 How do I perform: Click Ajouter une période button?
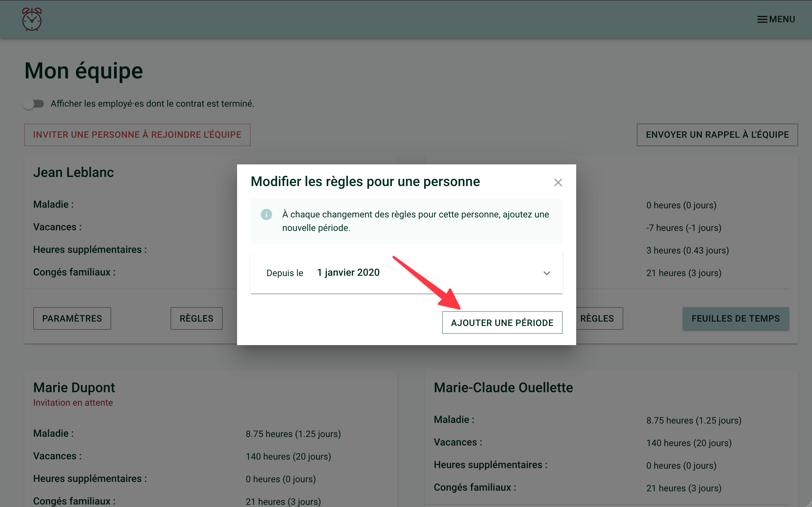click(x=502, y=323)
